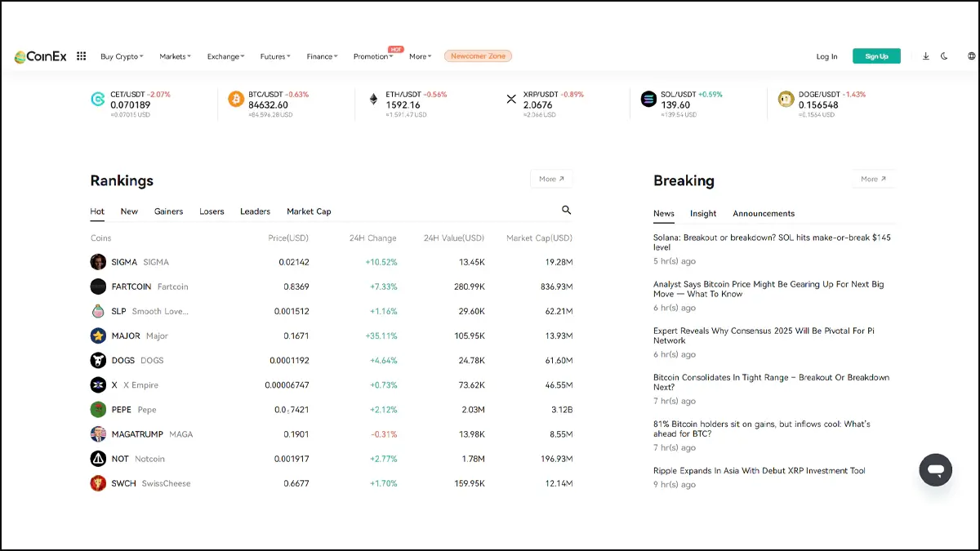Open Ripple Expands In Asia article

tap(759, 470)
